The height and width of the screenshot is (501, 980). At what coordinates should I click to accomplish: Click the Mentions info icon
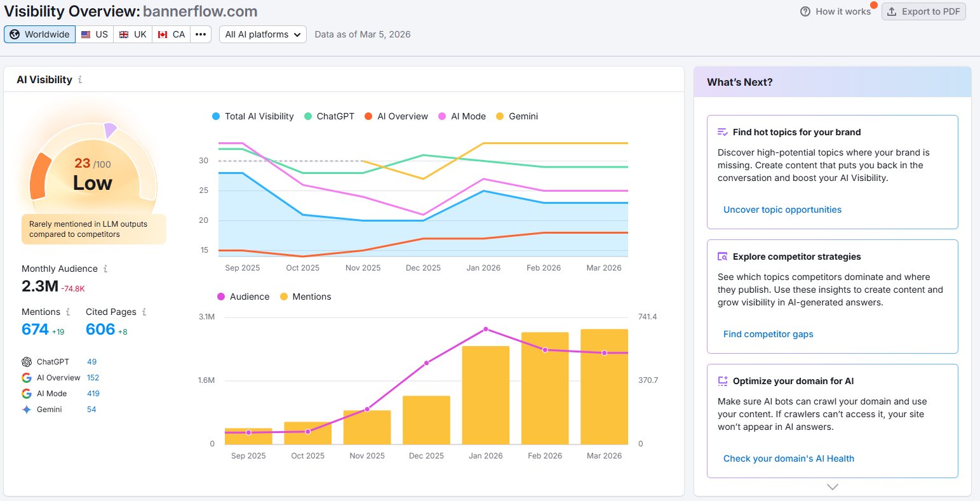click(68, 312)
